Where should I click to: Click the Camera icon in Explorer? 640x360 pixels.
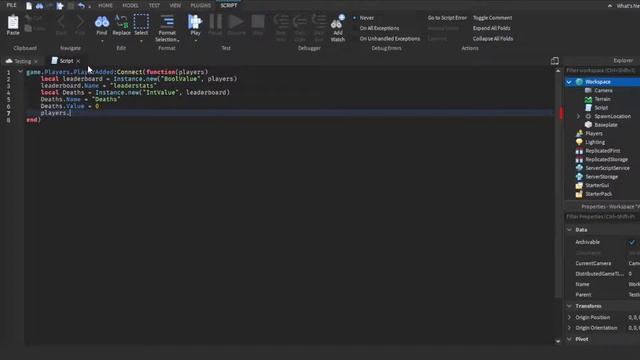coord(588,90)
